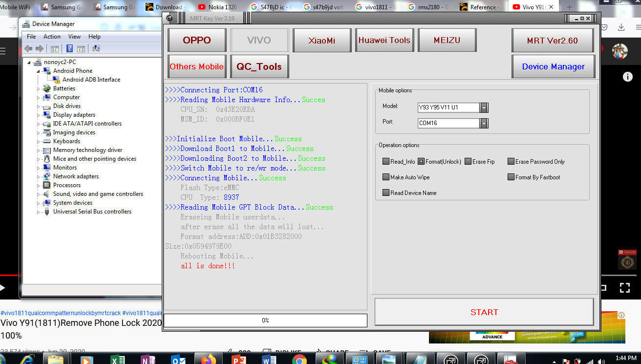Expand the Network adapters node

click(x=38, y=176)
